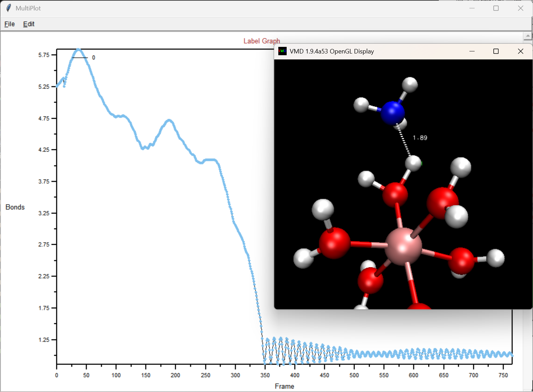Click the 1.89 bond distance label
Viewport: 533px width, 392px height.
[420, 138]
